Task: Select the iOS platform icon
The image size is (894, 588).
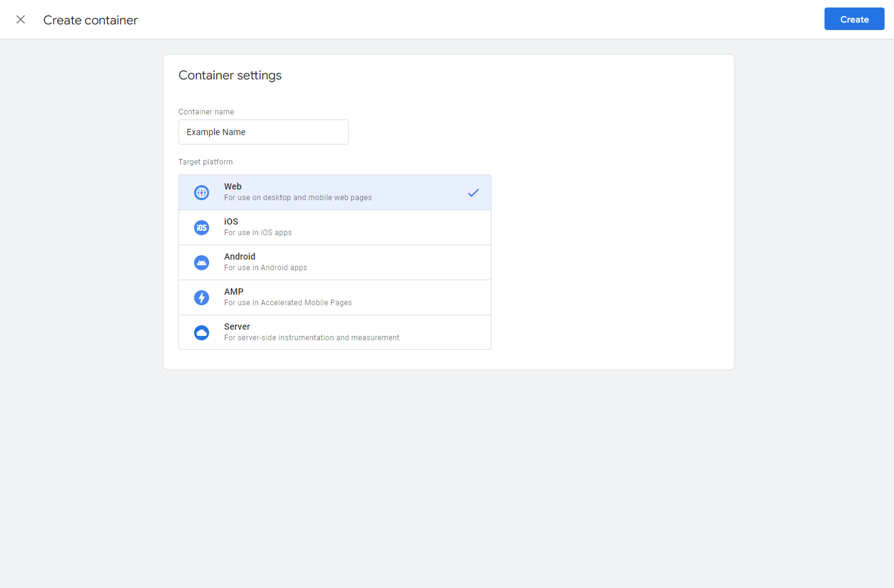Action: tap(202, 228)
